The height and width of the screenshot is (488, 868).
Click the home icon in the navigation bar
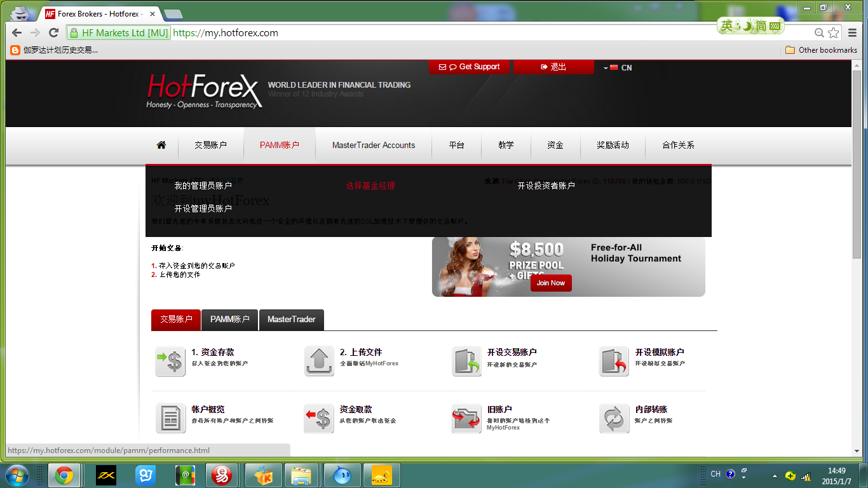161,145
